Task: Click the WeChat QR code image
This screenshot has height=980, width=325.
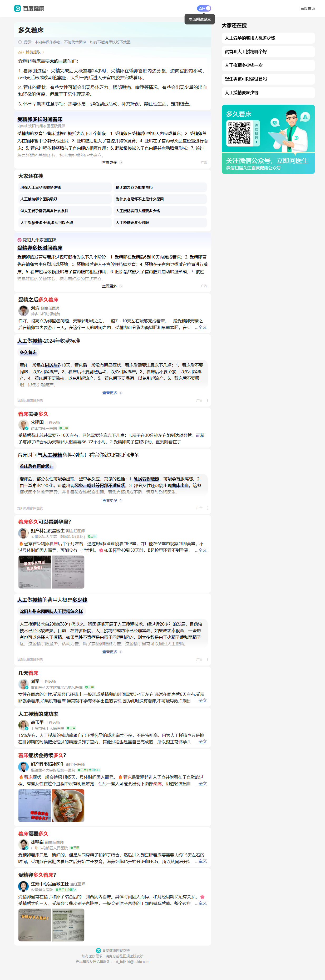Action: pos(239,133)
